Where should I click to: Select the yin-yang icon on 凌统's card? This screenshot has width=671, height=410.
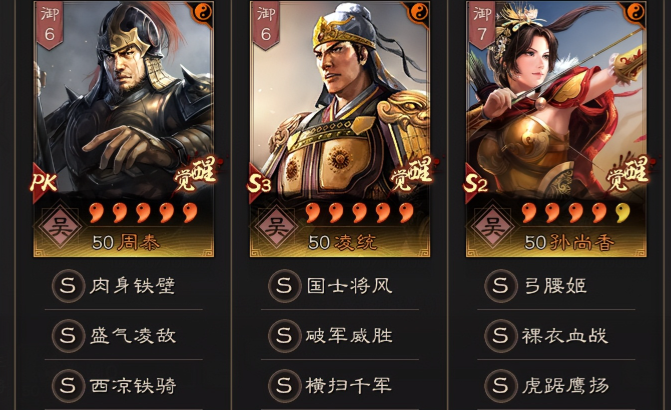(x=418, y=12)
